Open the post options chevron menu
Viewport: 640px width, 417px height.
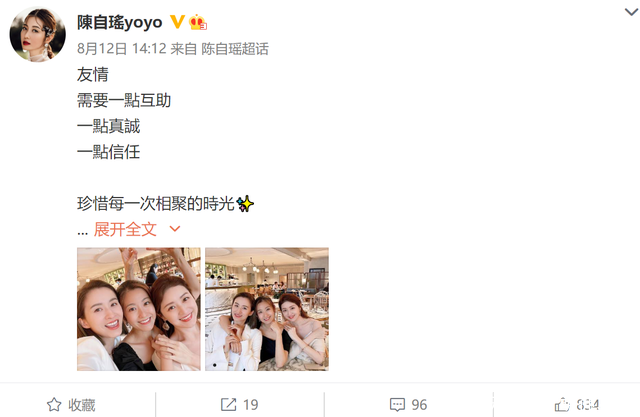click(631, 12)
